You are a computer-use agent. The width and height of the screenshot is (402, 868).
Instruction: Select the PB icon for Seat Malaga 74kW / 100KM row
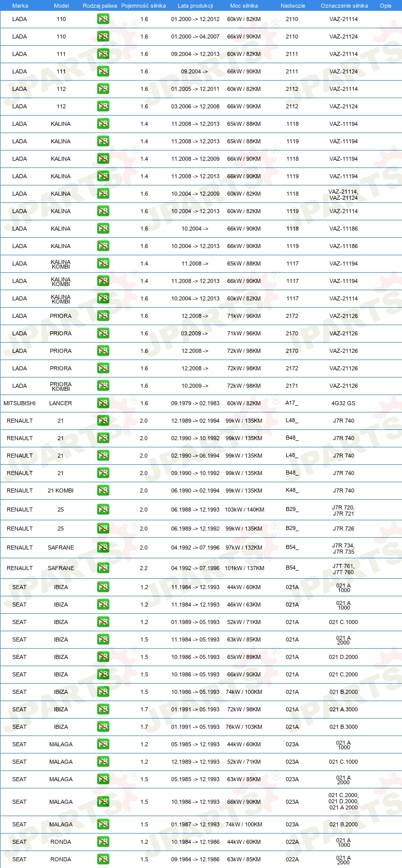103,824
